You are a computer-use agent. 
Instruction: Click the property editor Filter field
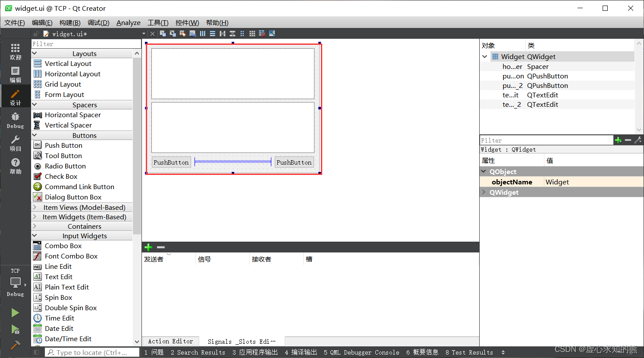click(x=547, y=140)
